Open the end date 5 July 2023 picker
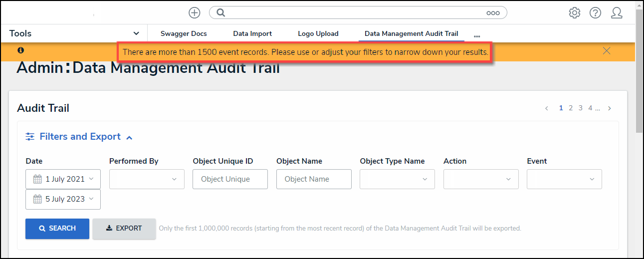 coord(63,199)
